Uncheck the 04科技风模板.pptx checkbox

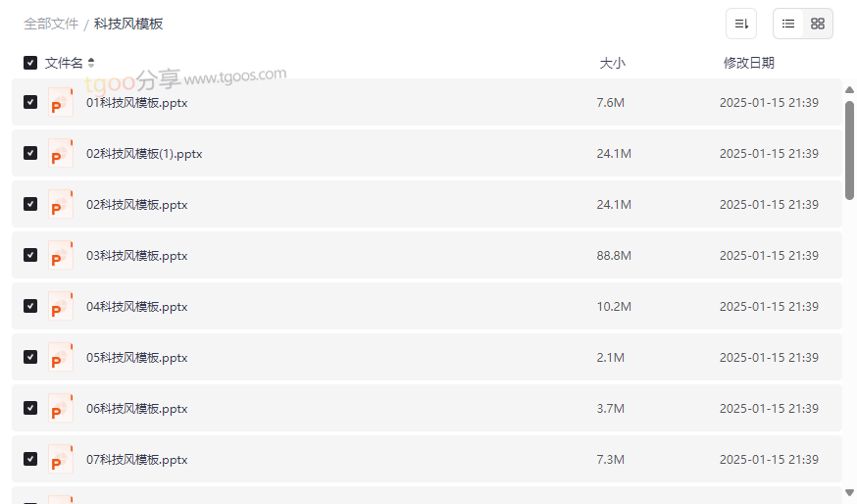(x=30, y=306)
